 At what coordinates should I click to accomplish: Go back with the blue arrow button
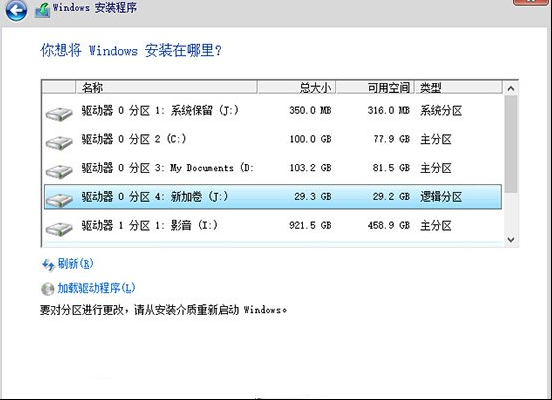click(16, 10)
